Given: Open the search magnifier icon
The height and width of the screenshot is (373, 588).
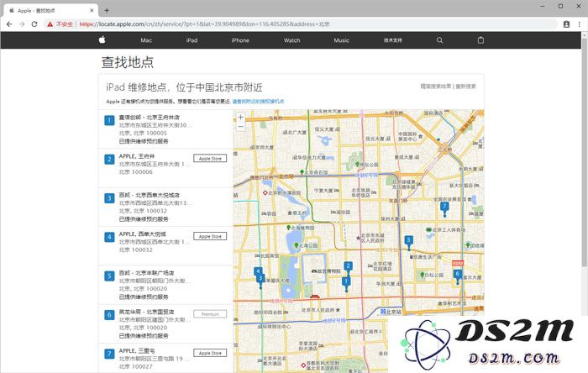Looking at the screenshot, I should point(439,40).
